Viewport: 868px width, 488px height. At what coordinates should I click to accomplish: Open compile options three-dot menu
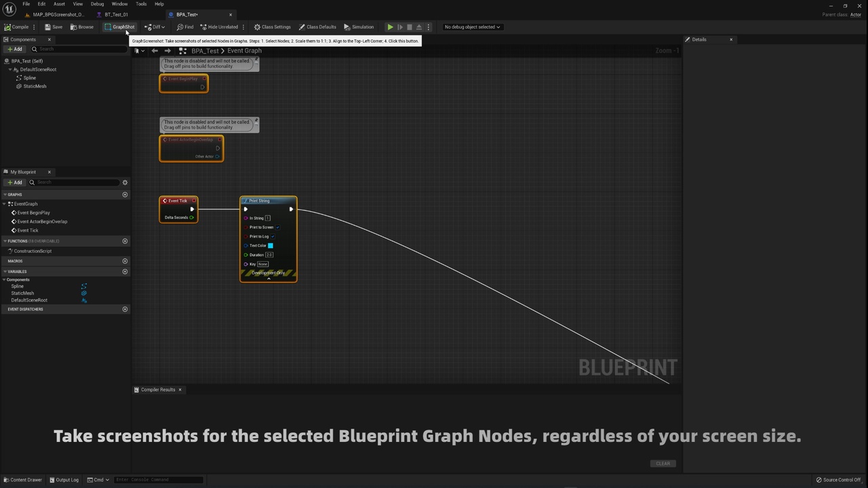tap(34, 27)
